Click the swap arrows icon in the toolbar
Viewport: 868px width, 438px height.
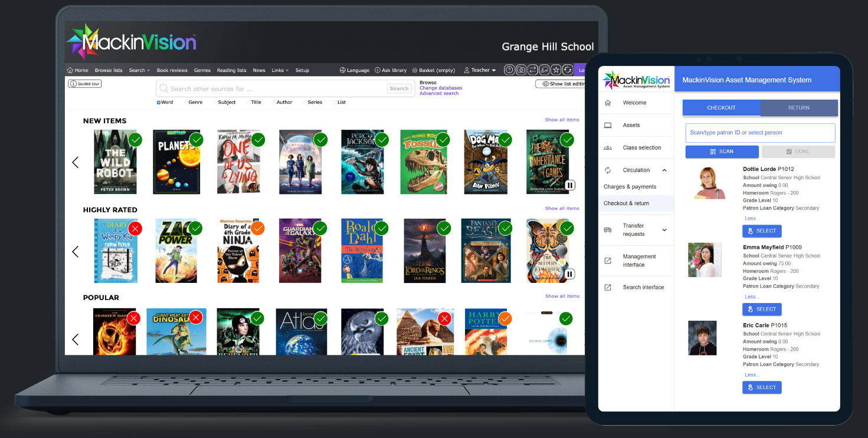click(x=532, y=70)
